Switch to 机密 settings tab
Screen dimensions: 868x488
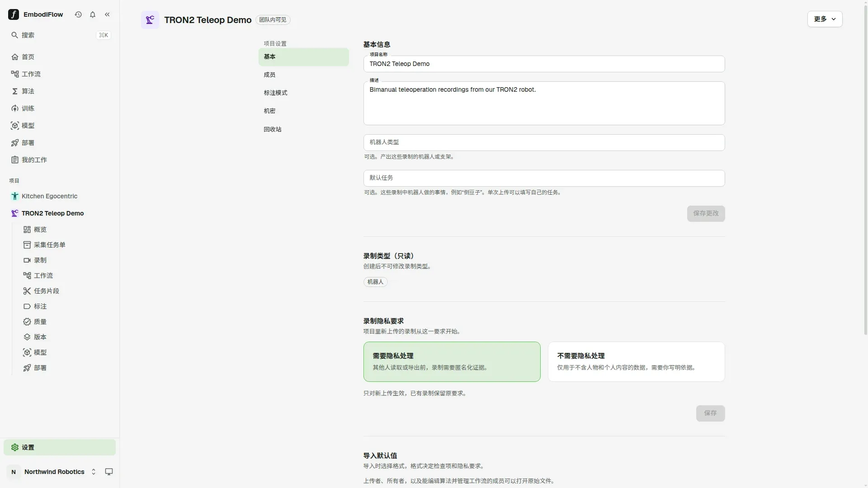click(x=303, y=111)
